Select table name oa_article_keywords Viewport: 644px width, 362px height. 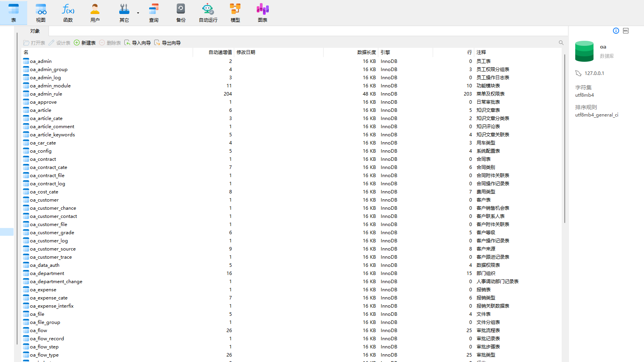pyautogui.click(x=52, y=135)
